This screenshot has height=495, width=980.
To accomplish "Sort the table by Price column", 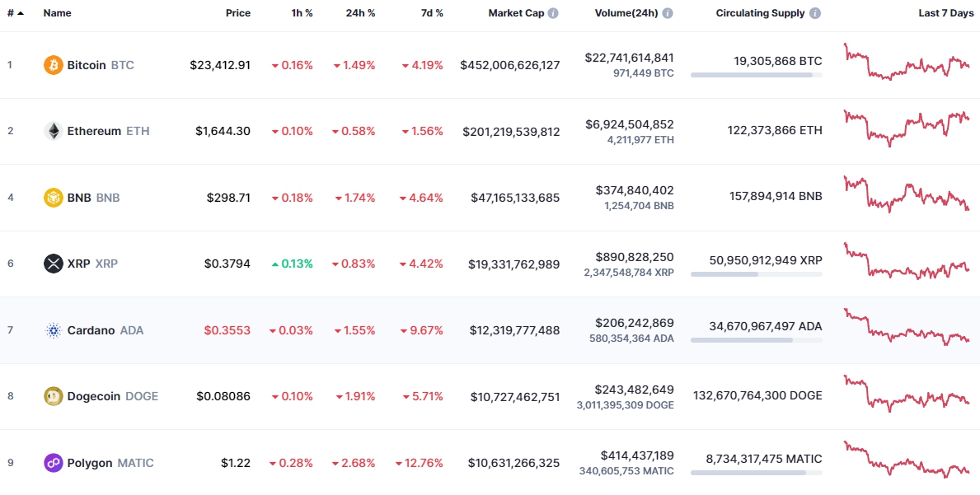I will click(238, 13).
